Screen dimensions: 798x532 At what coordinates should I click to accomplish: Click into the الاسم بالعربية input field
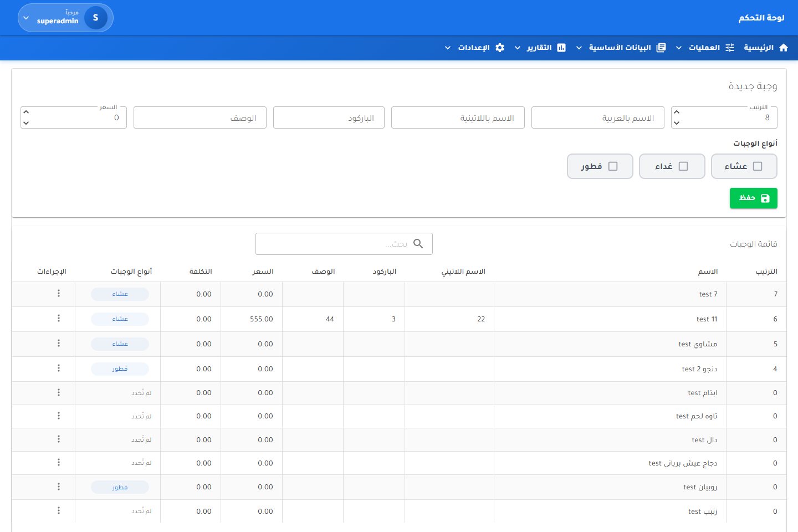pyautogui.click(x=598, y=117)
